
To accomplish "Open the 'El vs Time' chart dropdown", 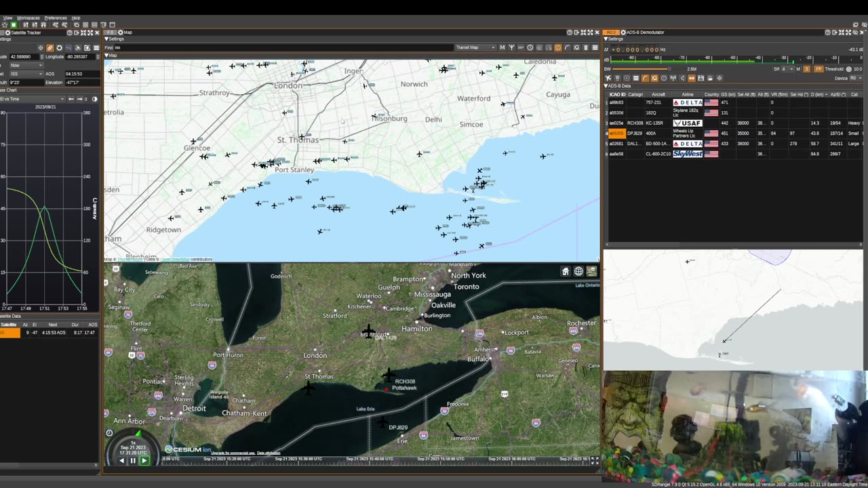I will click(x=32, y=99).
